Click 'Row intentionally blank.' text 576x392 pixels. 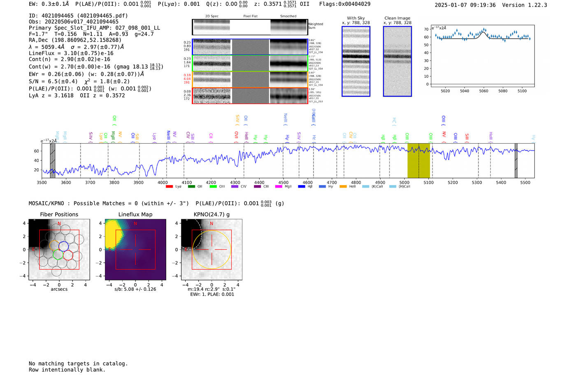(67, 370)
